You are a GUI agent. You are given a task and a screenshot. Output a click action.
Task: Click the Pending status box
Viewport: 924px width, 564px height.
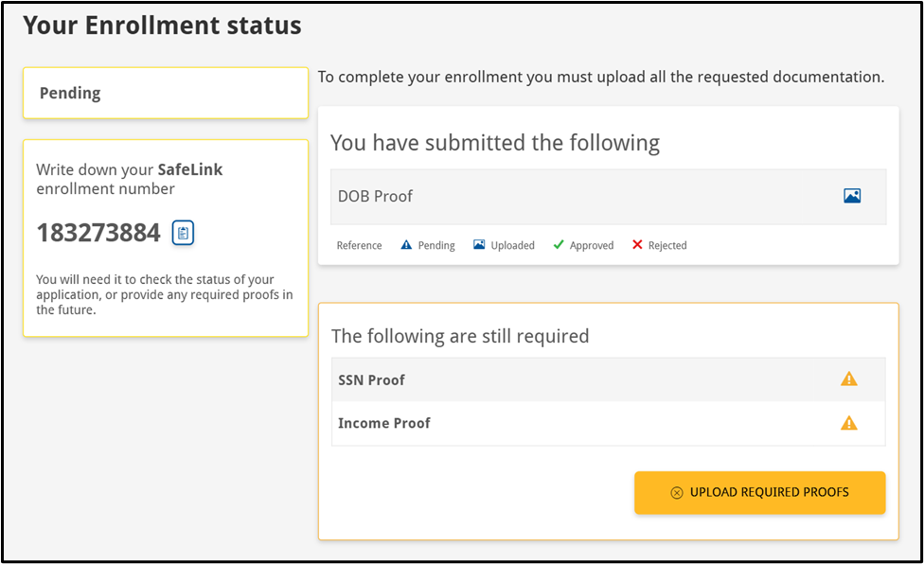[165, 93]
